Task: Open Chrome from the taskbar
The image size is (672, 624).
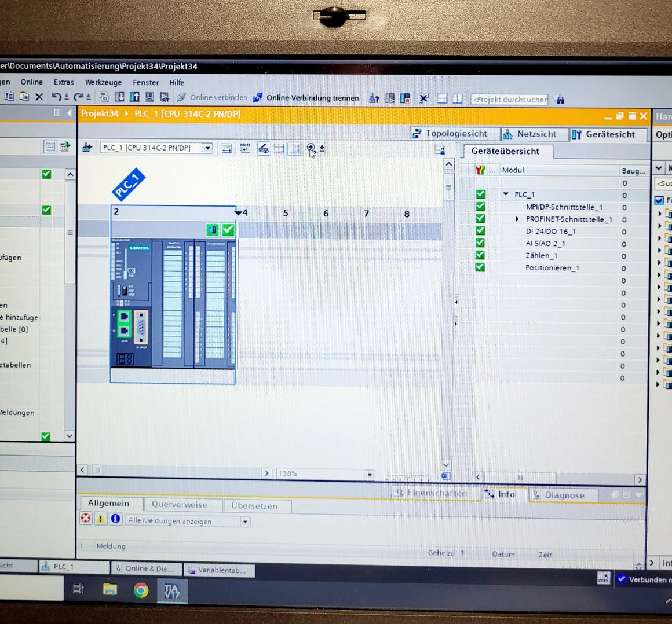Action: point(141,590)
